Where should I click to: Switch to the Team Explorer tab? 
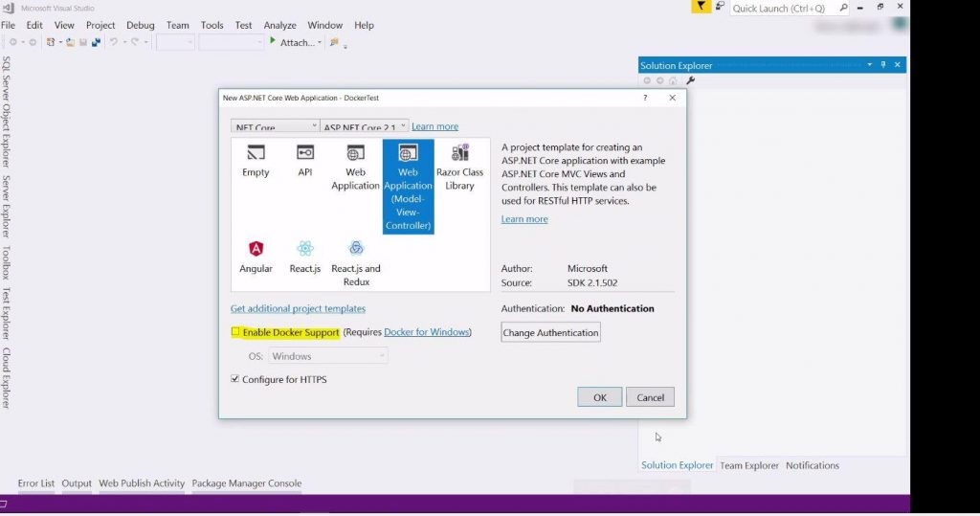click(749, 465)
